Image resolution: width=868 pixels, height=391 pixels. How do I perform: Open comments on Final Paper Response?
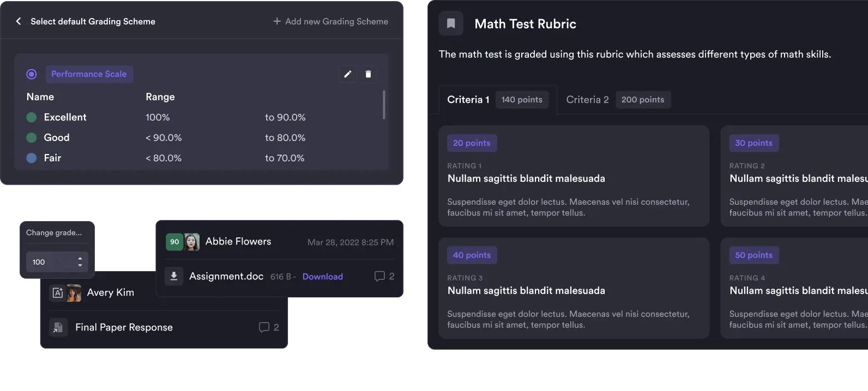(x=269, y=327)
